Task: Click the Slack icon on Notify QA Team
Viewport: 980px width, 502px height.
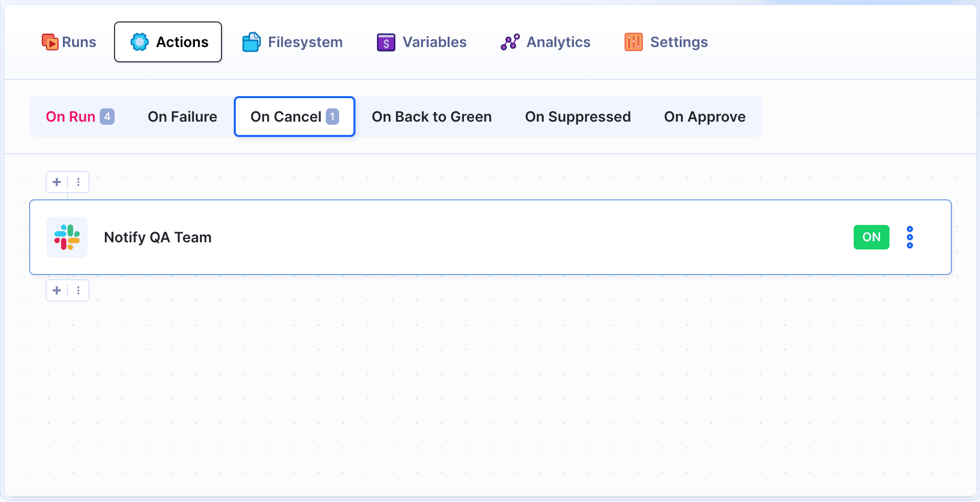Action: (x=67, y=237)
